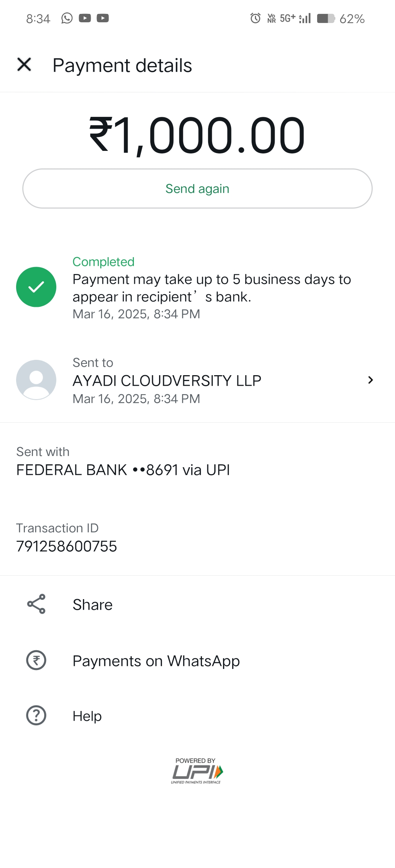Tap the alarm clock status icon
Screen dimensions: 395x868
(x=255, y=18)
